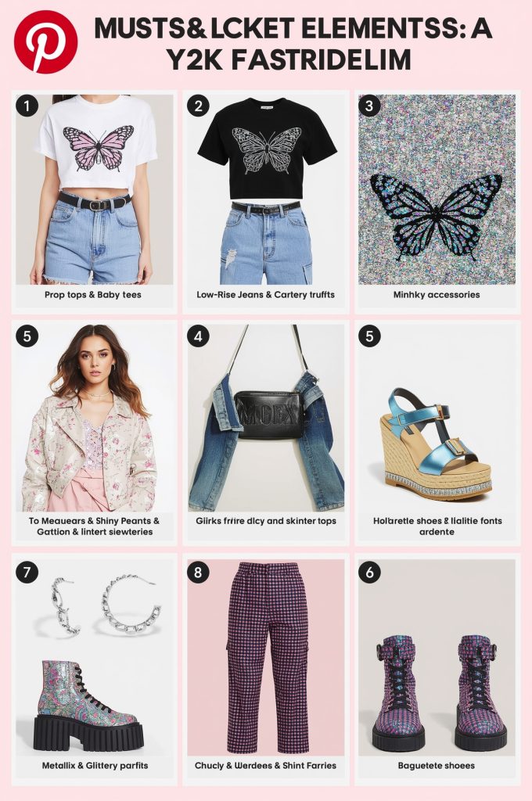Screen dimensions: 532x801
Task: Select the 'Baguetete shoees' caption
Action: [x=437, y=766]
